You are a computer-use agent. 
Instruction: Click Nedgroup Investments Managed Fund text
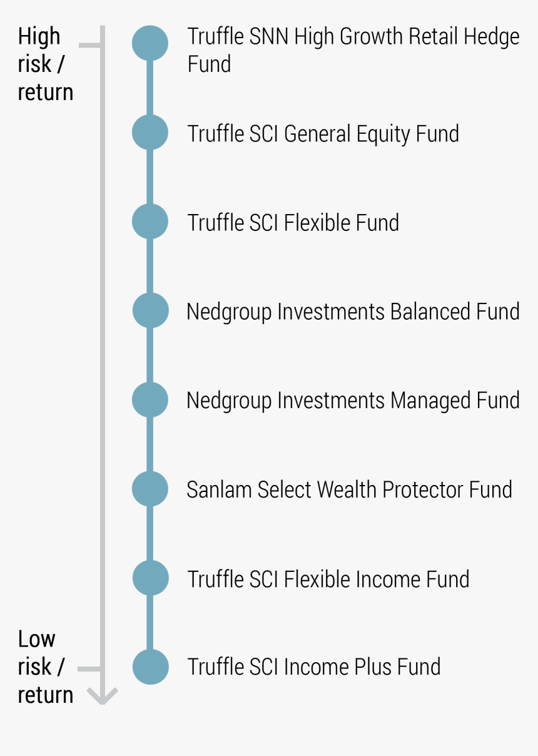click(353, 401)
